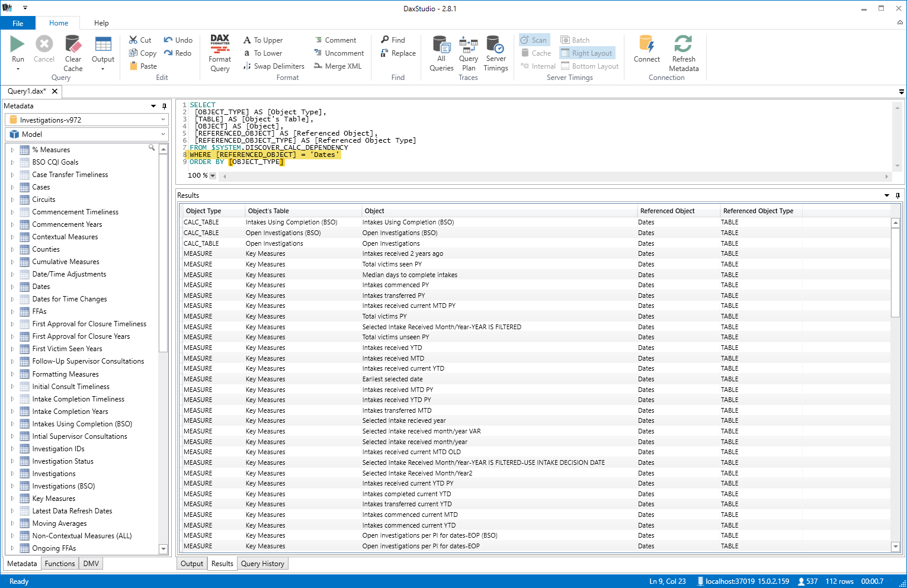Screen dimensions: 907x588
Task: Open the Model perspective dropdown
Action: [x=163, y=134]
